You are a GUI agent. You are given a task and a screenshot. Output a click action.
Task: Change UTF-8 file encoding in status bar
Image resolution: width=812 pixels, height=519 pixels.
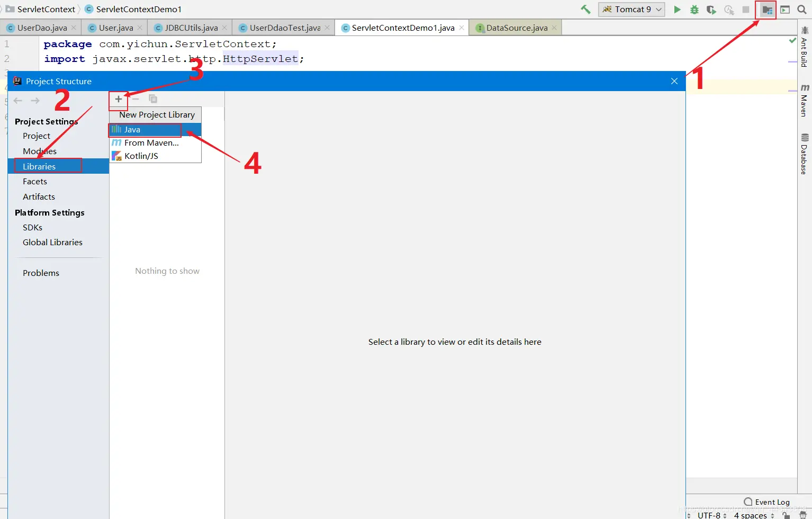(x=712, y=515)
